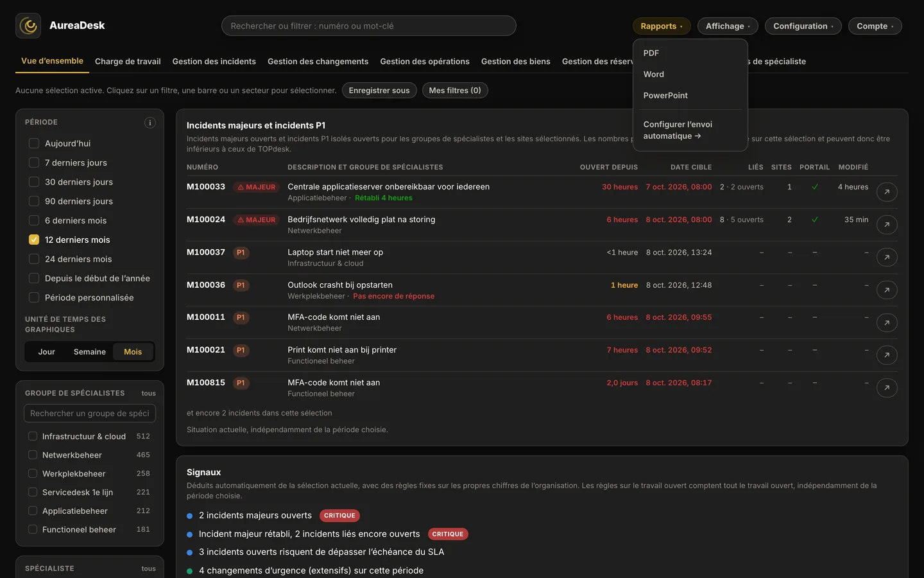Check the Aujourd'hui period checkbox
Viewport: 924px width, 578px height.
[34, 143]
